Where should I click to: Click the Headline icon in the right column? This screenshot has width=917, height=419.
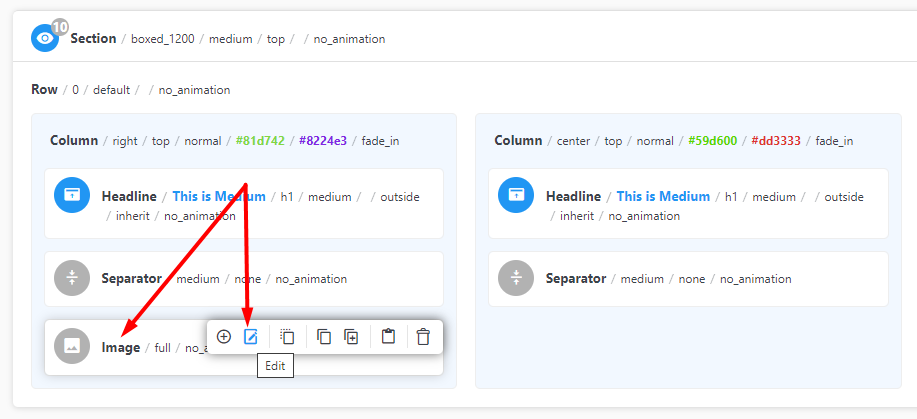(516, 195)
